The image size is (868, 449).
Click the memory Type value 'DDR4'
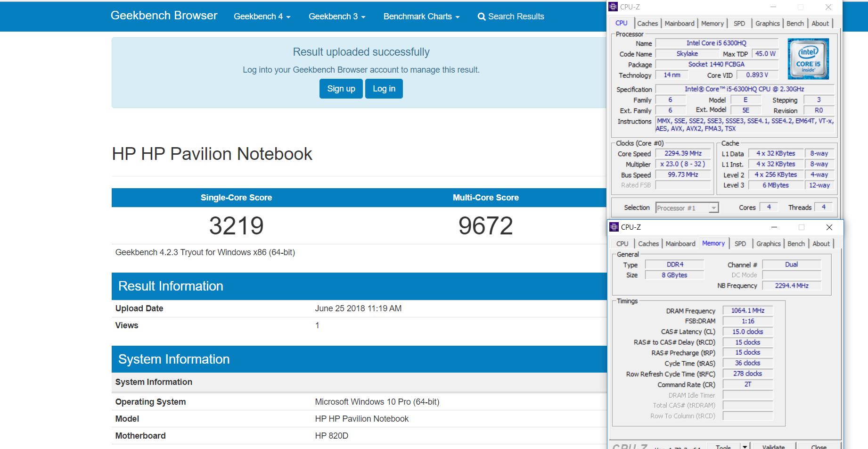[675, 265]
